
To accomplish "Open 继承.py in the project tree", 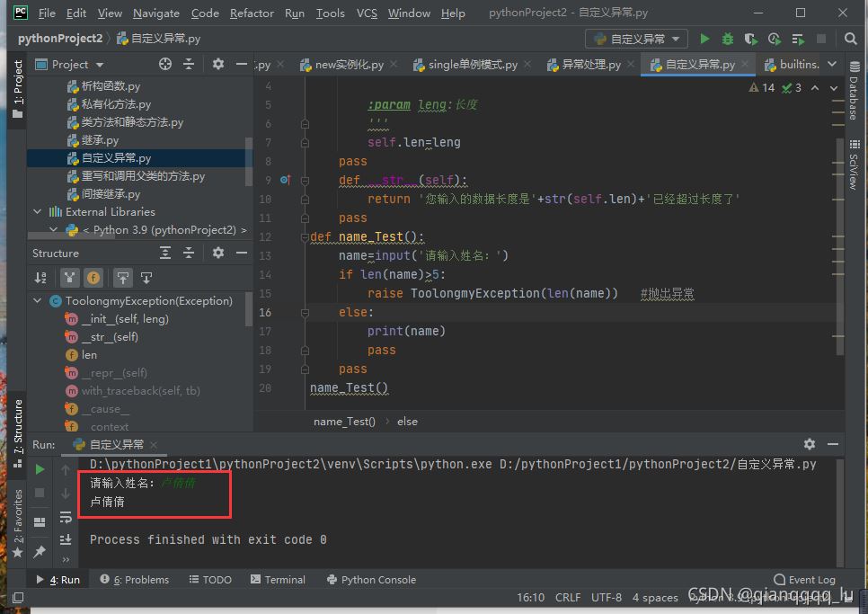I will tap(100, 140).
